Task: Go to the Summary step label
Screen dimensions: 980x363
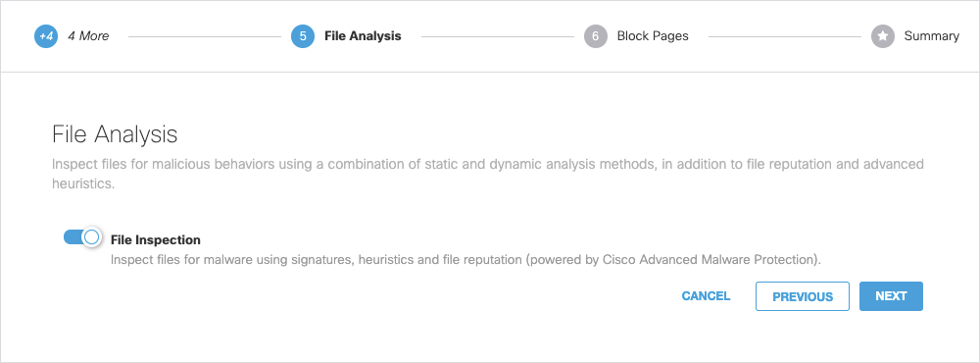Action: point(931,36)
